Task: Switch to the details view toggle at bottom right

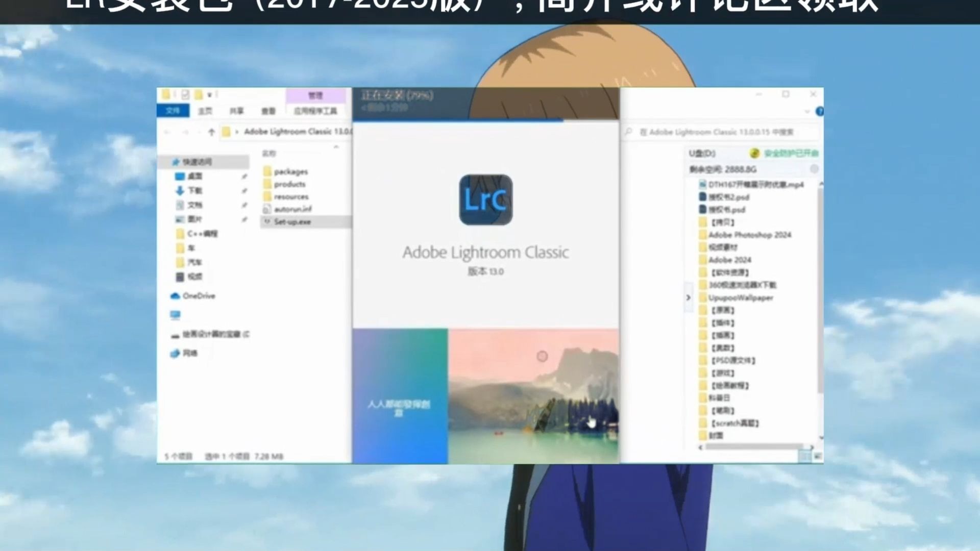Action: (x=805, y=456)
